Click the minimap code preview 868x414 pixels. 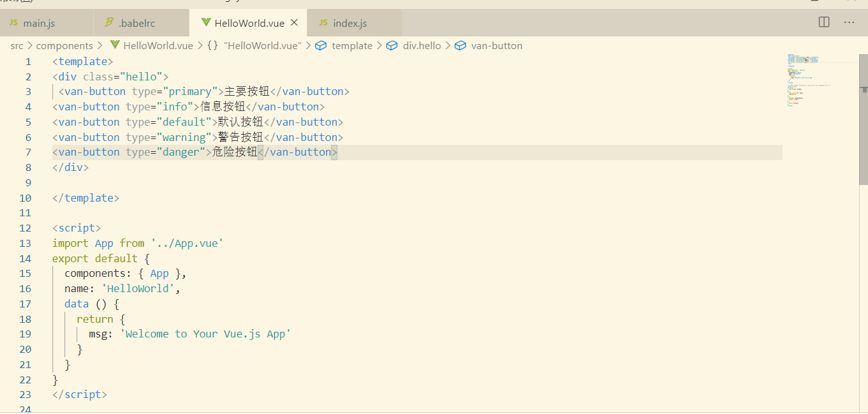pos(807,80)
